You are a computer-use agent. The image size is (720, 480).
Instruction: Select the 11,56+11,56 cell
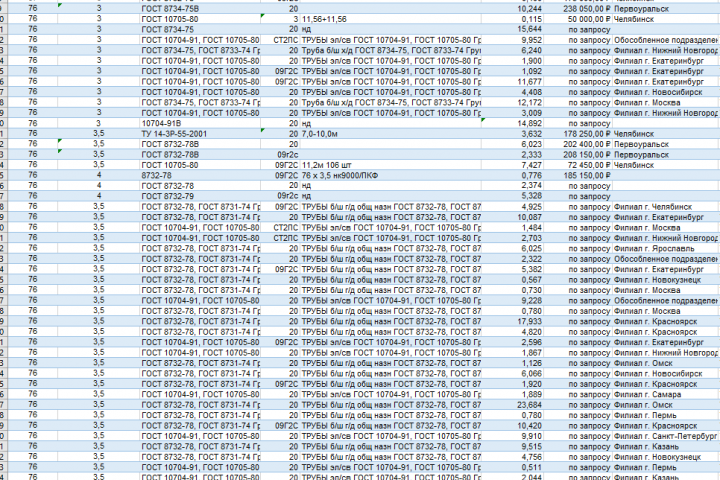pos(391,19)
